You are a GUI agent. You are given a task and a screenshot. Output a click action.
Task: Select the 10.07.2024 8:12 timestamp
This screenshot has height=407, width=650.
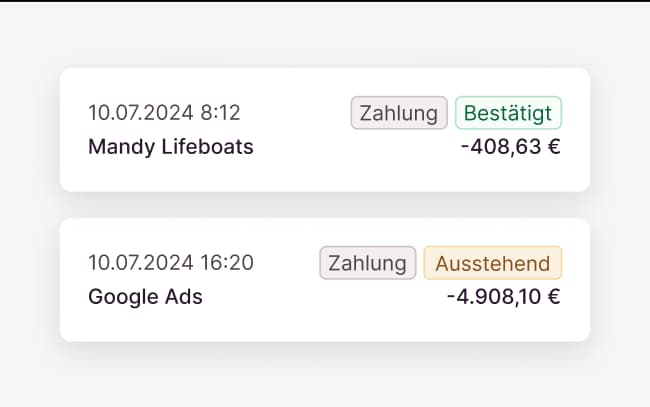164,113
